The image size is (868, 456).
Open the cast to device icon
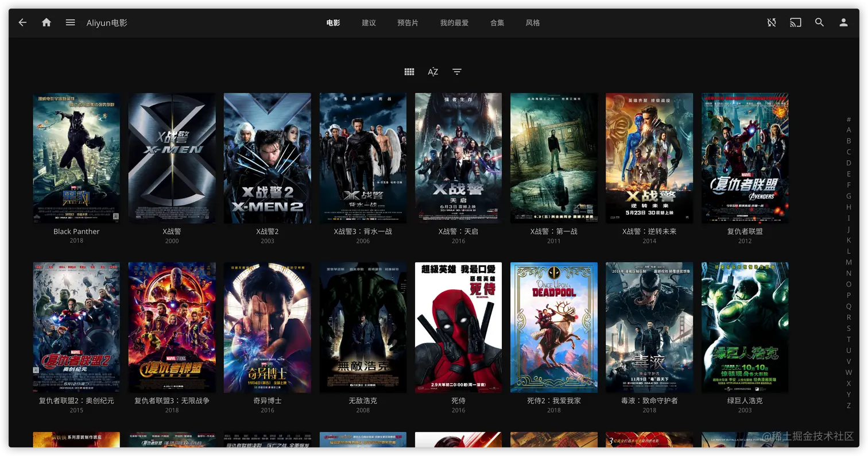(795, 22)
